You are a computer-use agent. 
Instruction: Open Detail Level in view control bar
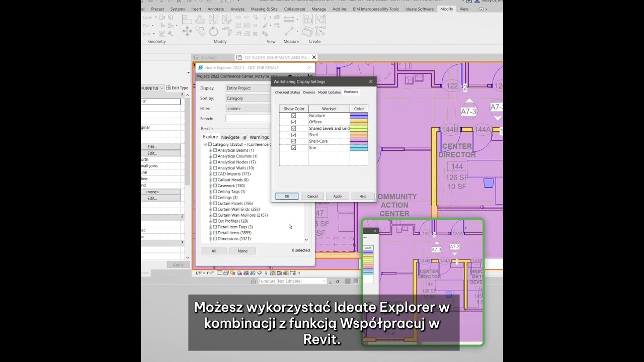pos(219,273)
